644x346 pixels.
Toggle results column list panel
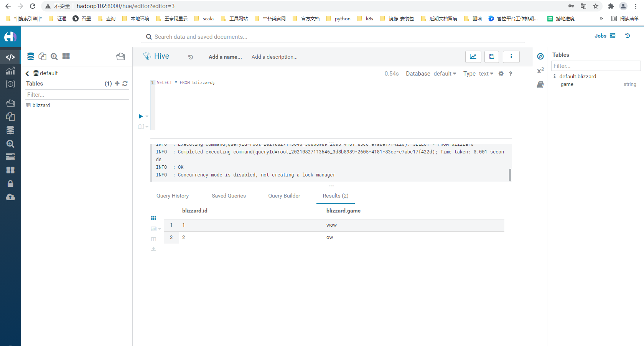[x=154, y=239]
